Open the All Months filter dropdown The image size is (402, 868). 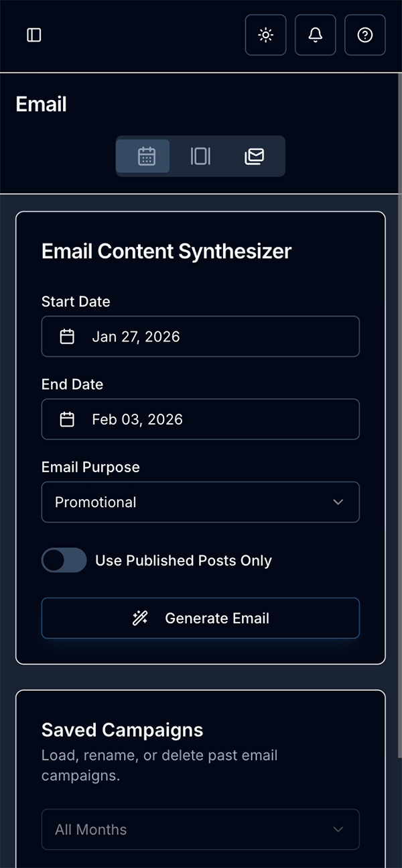click(x=200, y=829)
